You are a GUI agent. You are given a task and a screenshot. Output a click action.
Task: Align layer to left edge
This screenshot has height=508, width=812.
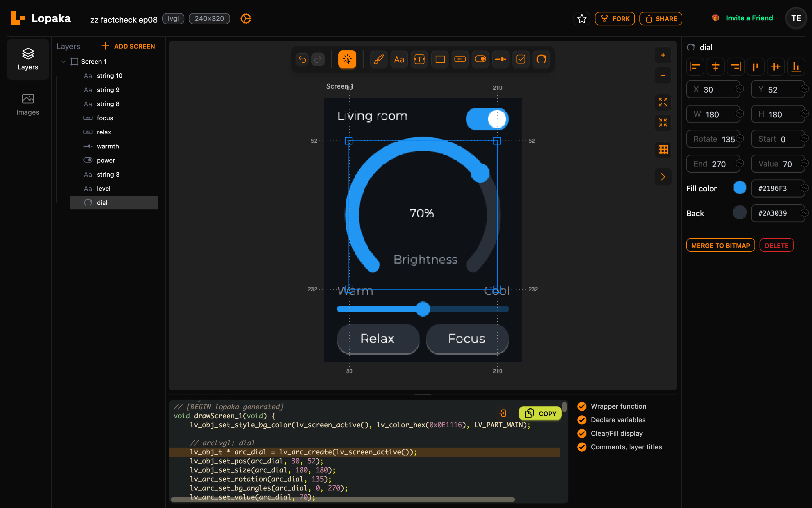point(695,67)
